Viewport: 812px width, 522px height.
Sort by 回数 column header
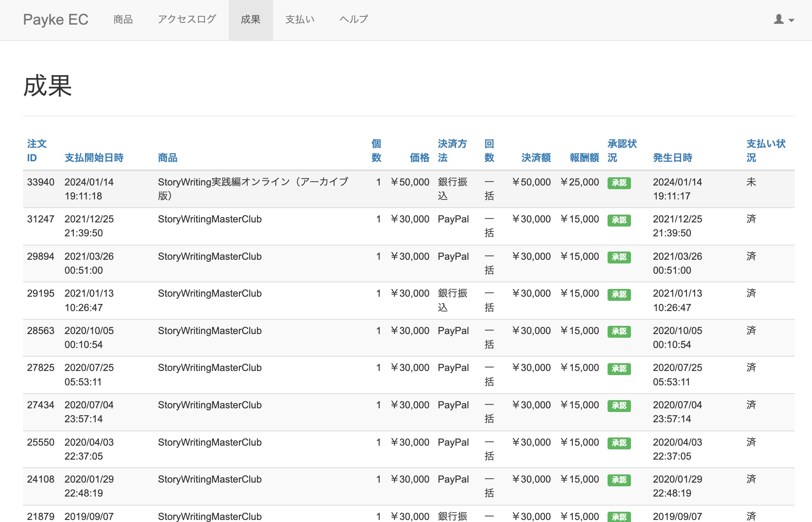489,151
